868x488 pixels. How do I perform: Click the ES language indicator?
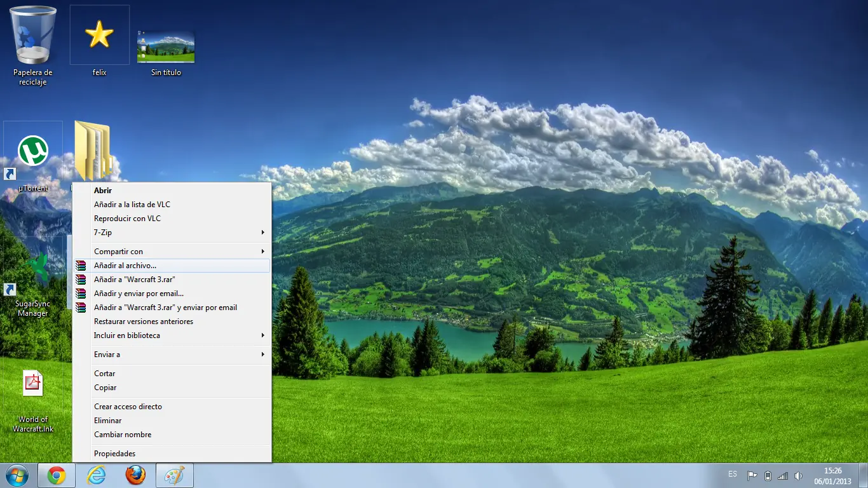(x=733, y=474)
